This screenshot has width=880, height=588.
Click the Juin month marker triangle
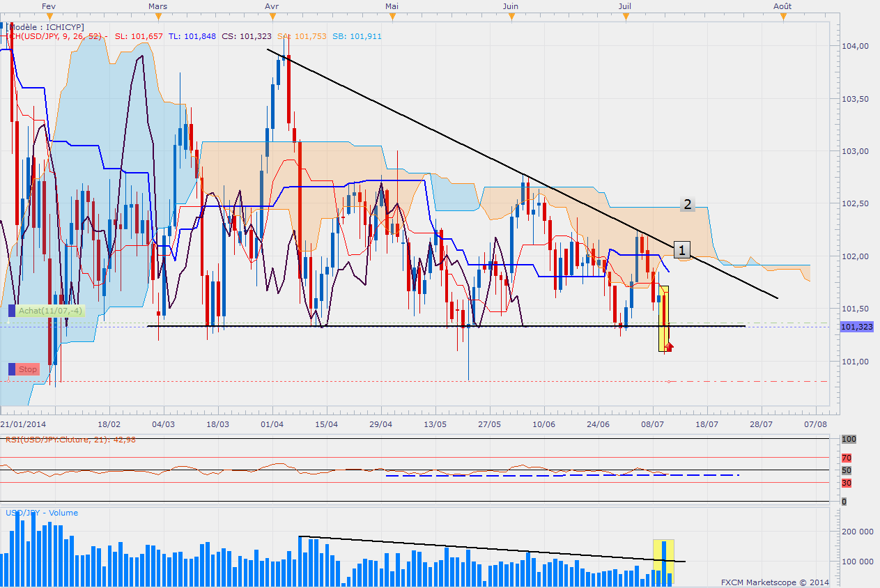click(510, 17)
